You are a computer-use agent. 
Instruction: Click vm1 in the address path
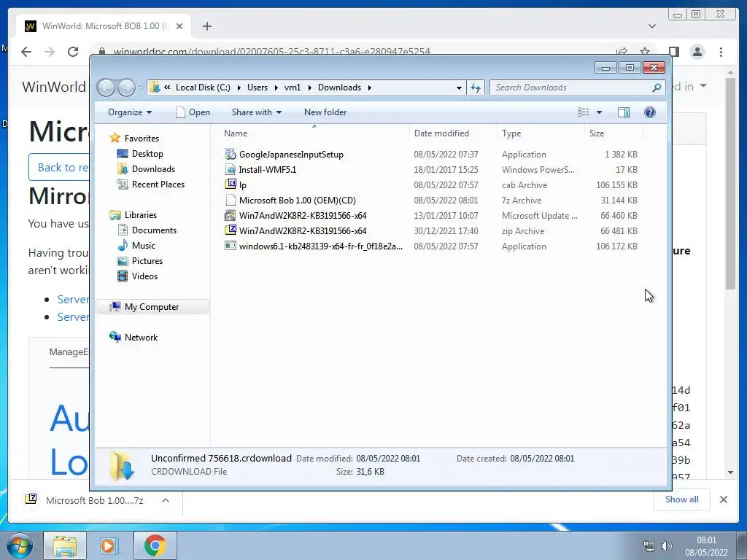click(x=293, y=87)
